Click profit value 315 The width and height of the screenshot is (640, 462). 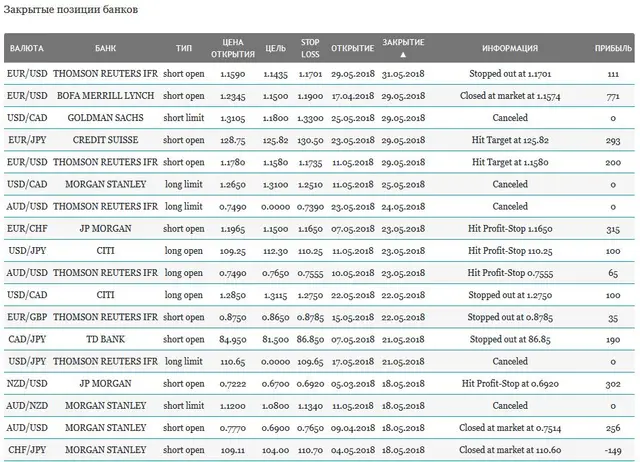[x=613, y=229]
